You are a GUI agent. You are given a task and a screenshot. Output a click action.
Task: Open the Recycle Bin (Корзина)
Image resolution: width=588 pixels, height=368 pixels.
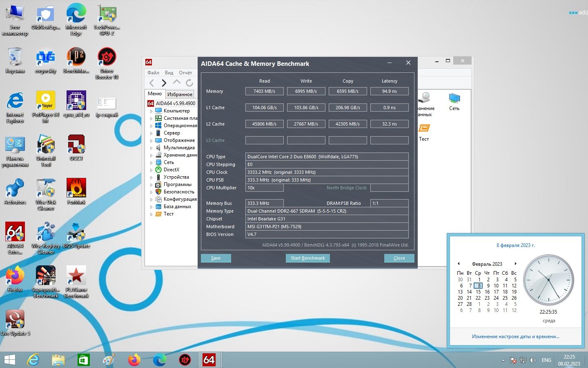tap(15, 60)
